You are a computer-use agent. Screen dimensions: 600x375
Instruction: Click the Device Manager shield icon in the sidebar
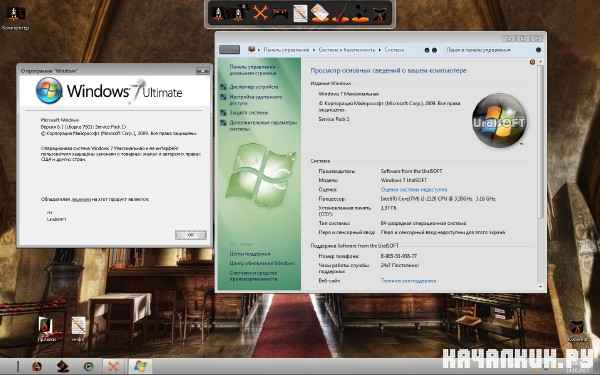[223, 87]
